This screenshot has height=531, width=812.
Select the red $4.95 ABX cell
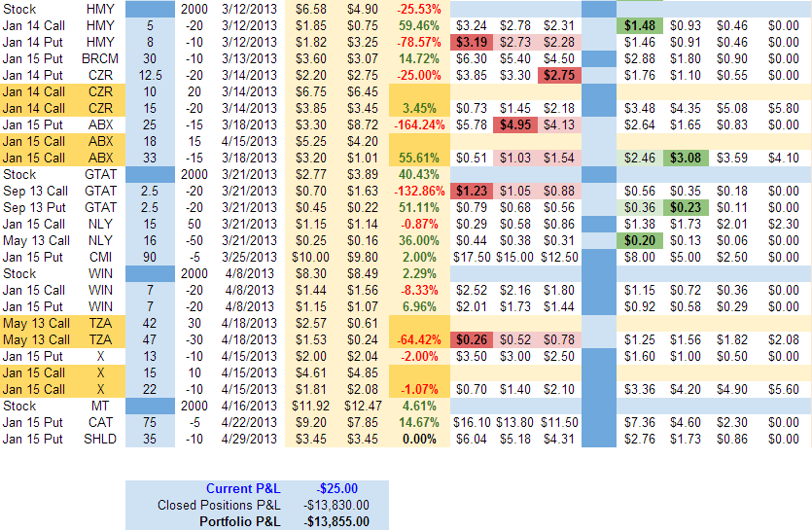515,124
